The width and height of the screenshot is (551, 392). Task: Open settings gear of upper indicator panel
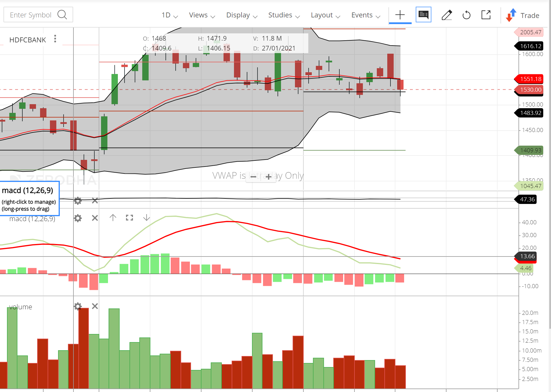(x=78, y=200)
